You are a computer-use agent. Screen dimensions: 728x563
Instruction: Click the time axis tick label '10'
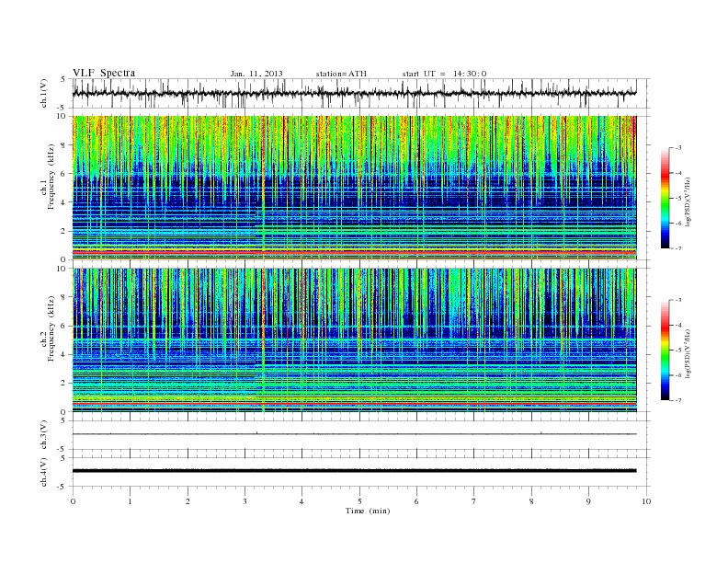click(x=646, y=501)
